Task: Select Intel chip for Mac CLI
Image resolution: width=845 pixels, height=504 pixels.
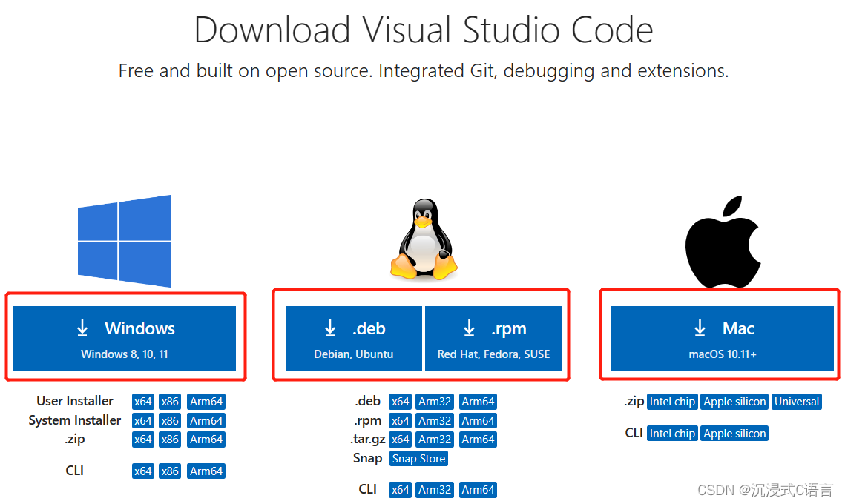Action: [673, 434]
